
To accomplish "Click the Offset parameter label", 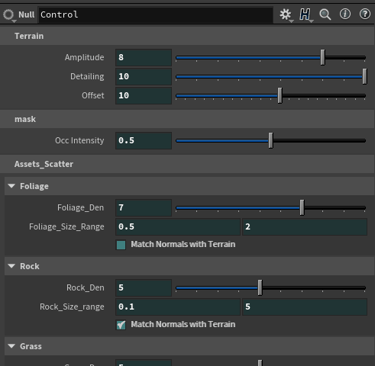I will pyautogui.click(x=93, y=96).
